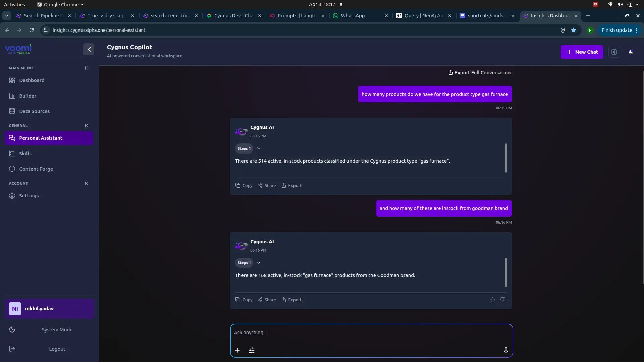Give thumbs up to the Goodman answer
Image resolution: width=644 pixels, height=362 pixels.
pyautogui.click(x=492, y=300)
